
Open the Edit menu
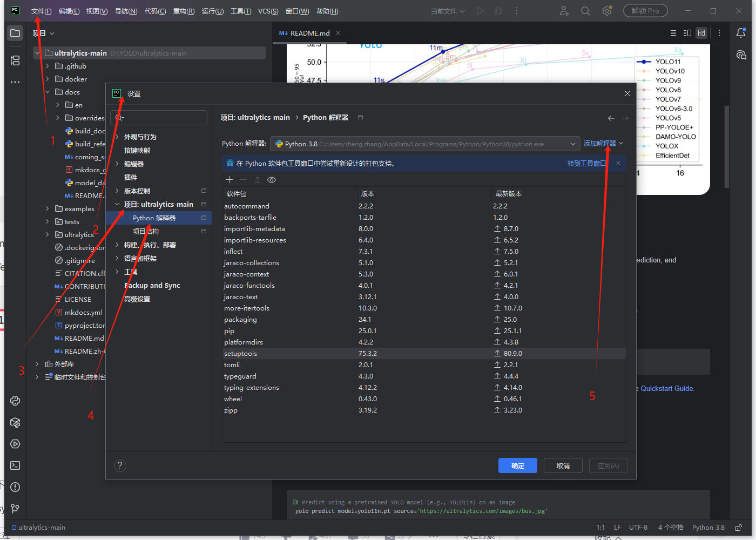(69, 11)
